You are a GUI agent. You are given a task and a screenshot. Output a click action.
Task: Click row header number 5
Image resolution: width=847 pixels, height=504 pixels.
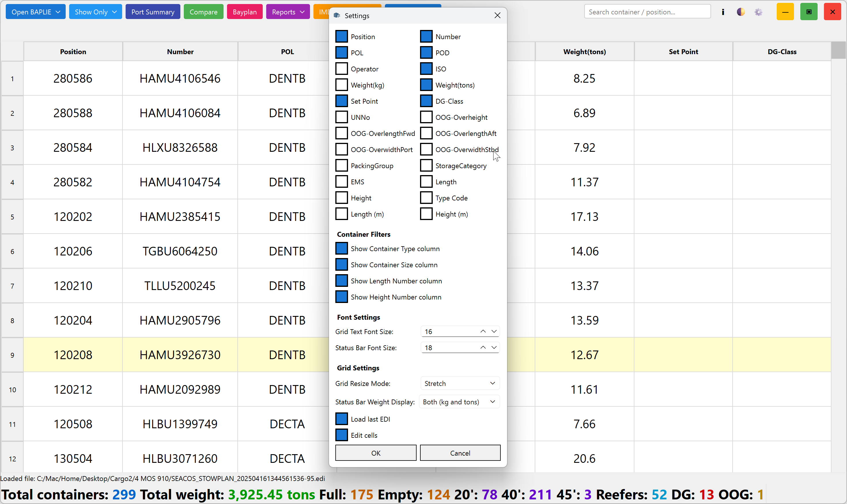click(12, 217)
